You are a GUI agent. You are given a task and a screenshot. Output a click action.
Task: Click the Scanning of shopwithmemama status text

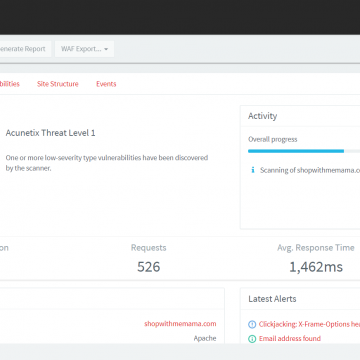pos(310,170)
